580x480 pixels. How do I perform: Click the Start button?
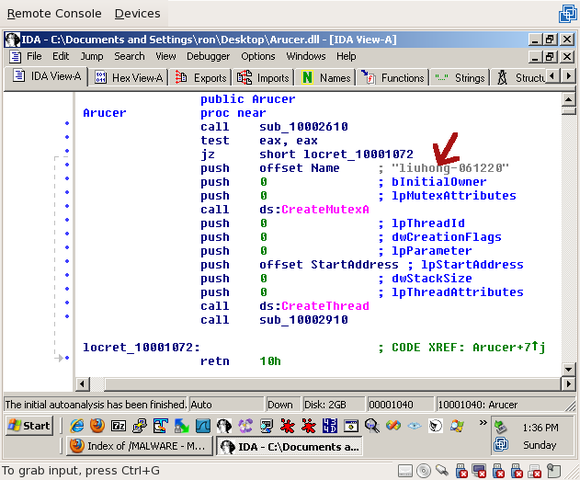[x=30, y=426]
